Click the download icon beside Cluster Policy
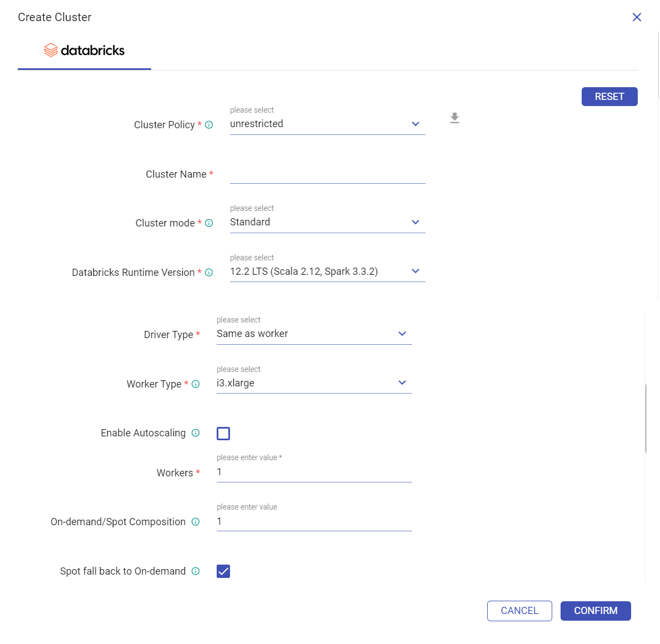Image resolution: width=660 pixels, height=644 pixels. click(454, 118)
